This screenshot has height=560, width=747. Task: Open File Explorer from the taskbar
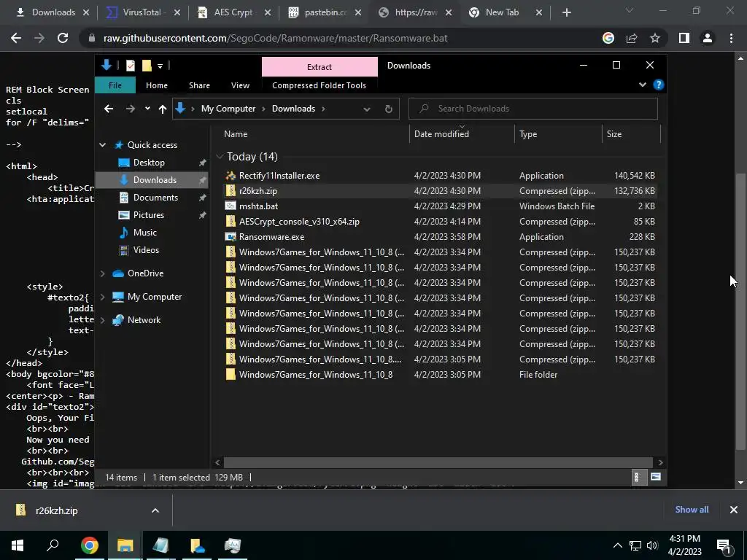tap(125, 545)
